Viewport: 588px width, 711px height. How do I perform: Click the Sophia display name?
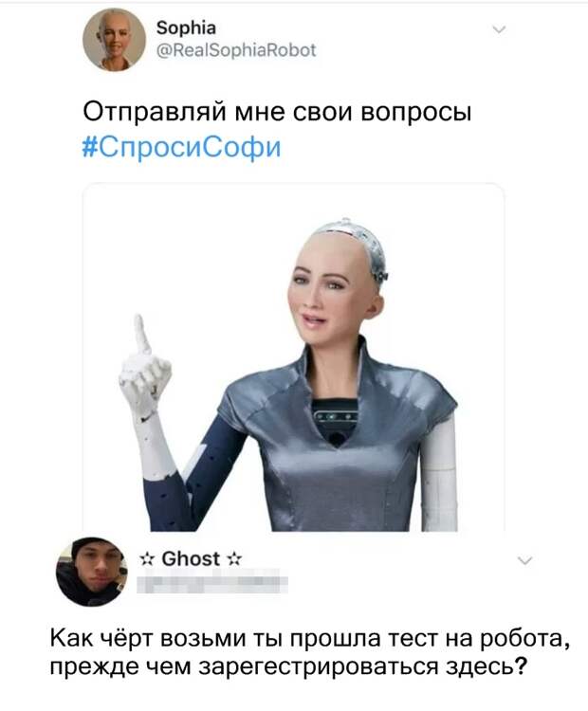click(186, 28)
